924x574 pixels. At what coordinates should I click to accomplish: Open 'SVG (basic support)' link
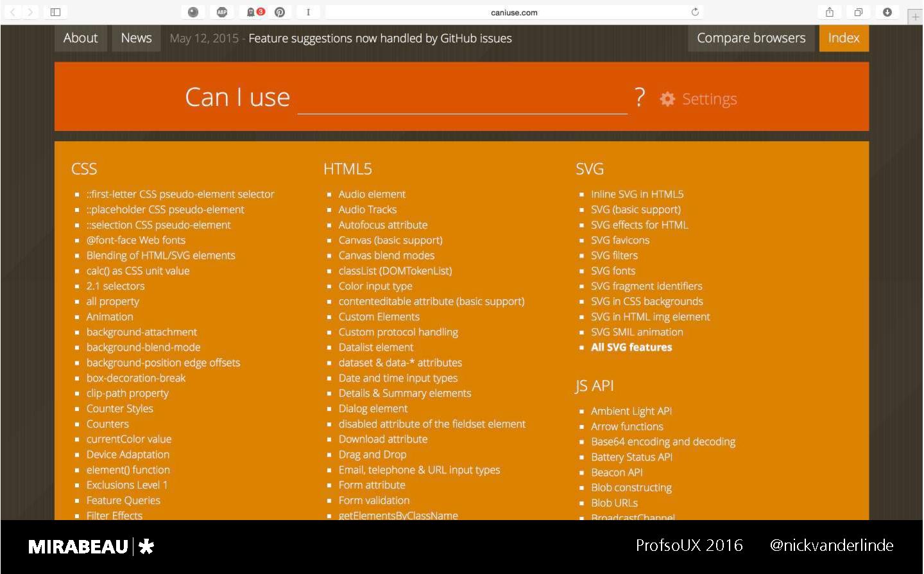click(x=636, y=209)
